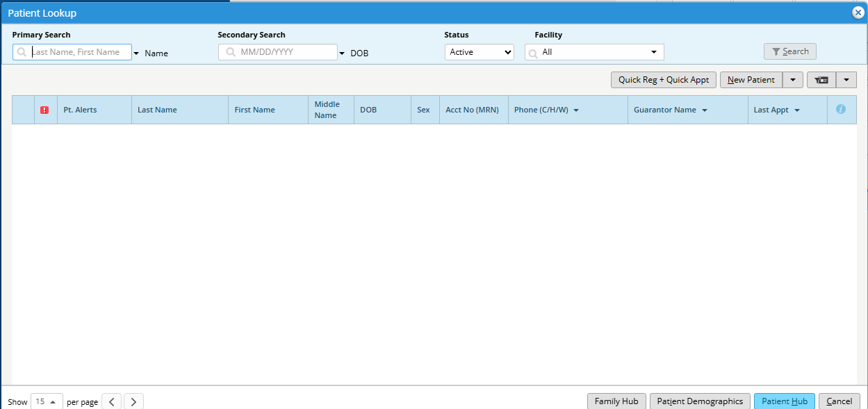This screenshot has height=409, width=868.
Task: Open the Guarantor Name column dropdown
Action: pyautogui.click(x=705, y=110)
